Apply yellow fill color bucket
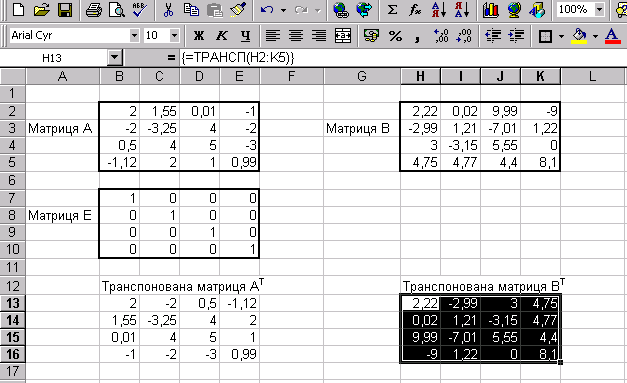This screenshot has width=627, height=383. (579, 36)
